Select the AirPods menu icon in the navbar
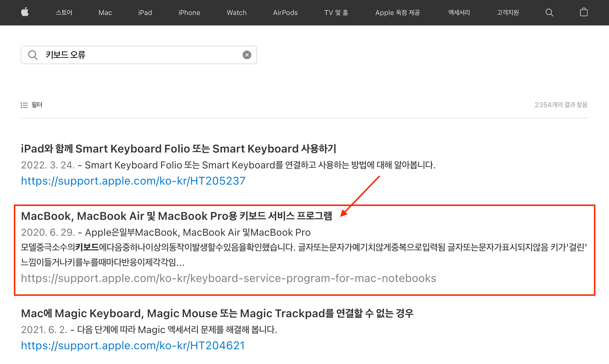Viewport: 609px width, 364px height. (x=285, y=12)
